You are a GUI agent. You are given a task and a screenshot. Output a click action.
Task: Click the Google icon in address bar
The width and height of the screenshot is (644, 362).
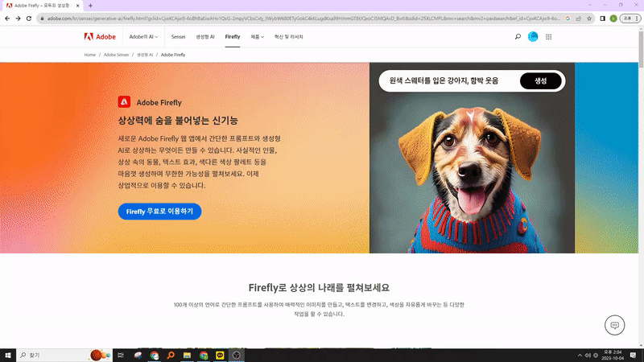pos(568,19)
